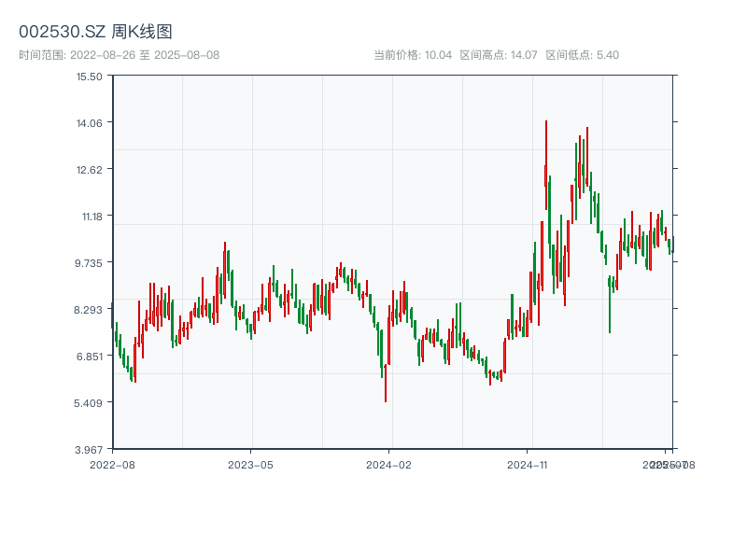Click the y-axis value 9.735
This screenshot has width=747, height=560.
tap(88, 263)
